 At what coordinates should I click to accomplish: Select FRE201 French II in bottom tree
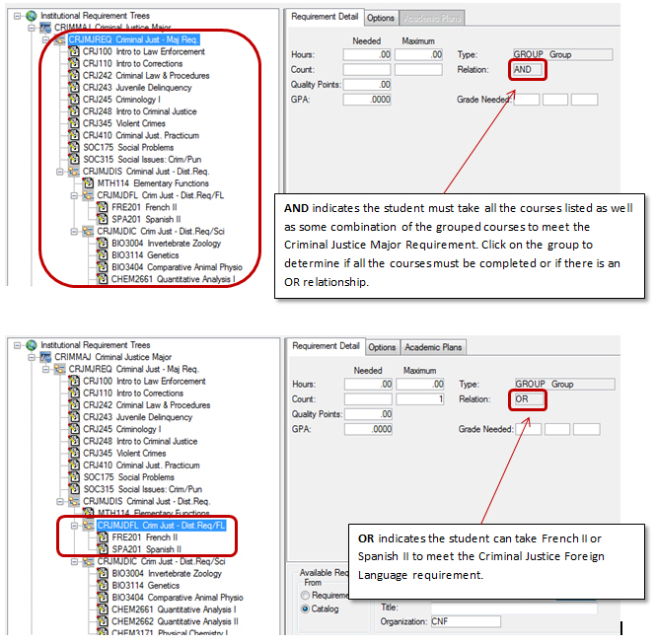[145, 537]
